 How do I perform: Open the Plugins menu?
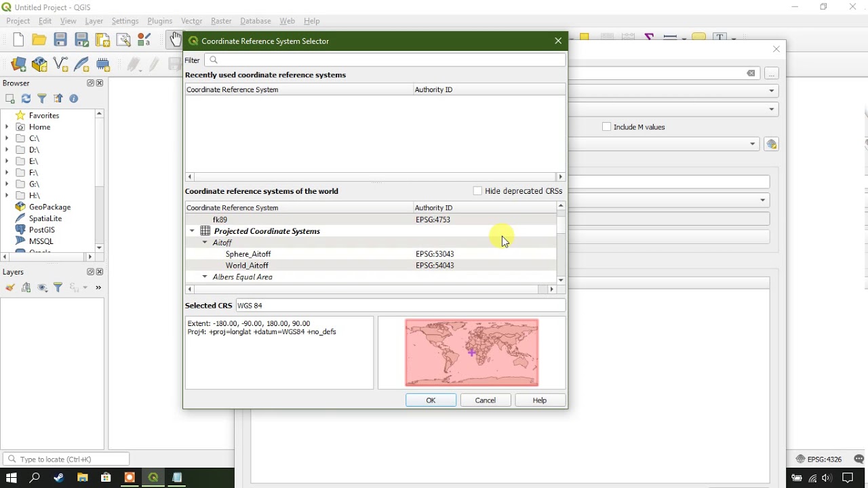click(x=160, y=21)
